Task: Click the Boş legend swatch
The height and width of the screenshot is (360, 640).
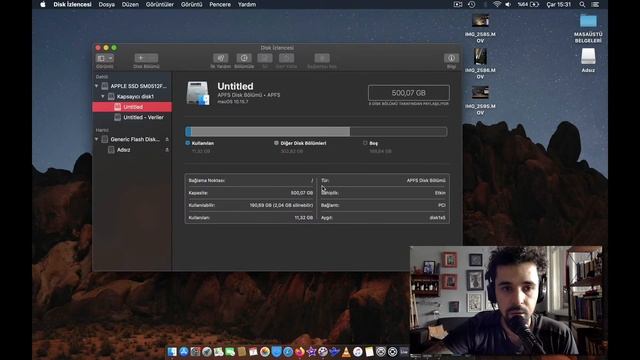Action: (365, 143)
